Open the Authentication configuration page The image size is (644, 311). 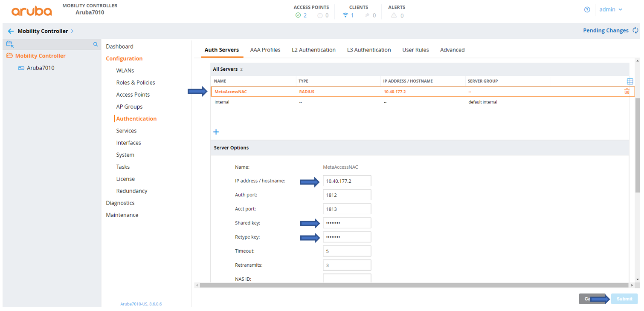[136, 118]
